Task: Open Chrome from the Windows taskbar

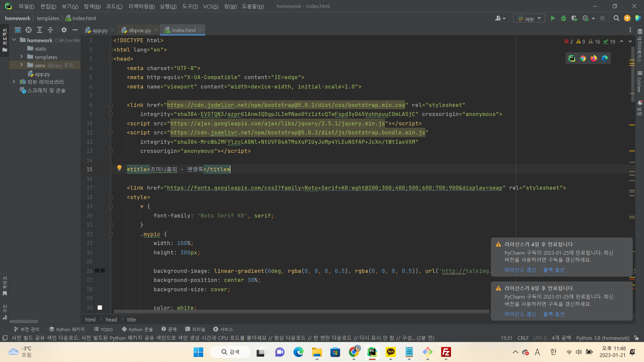Action: [x=354, y=352]
